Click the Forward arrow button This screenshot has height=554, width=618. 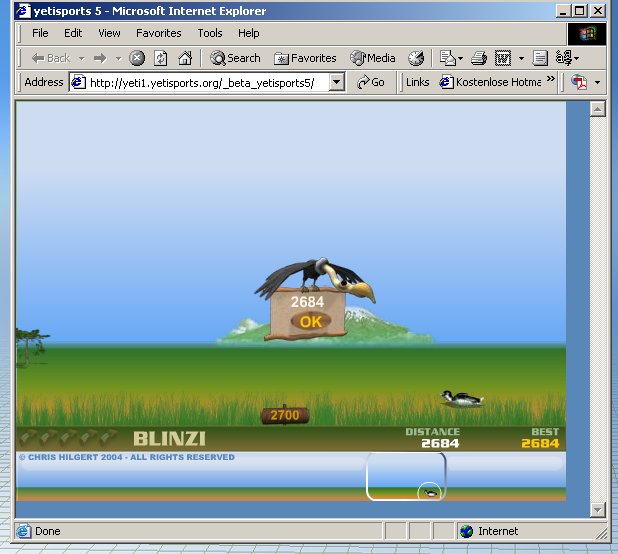click(101, 59)
